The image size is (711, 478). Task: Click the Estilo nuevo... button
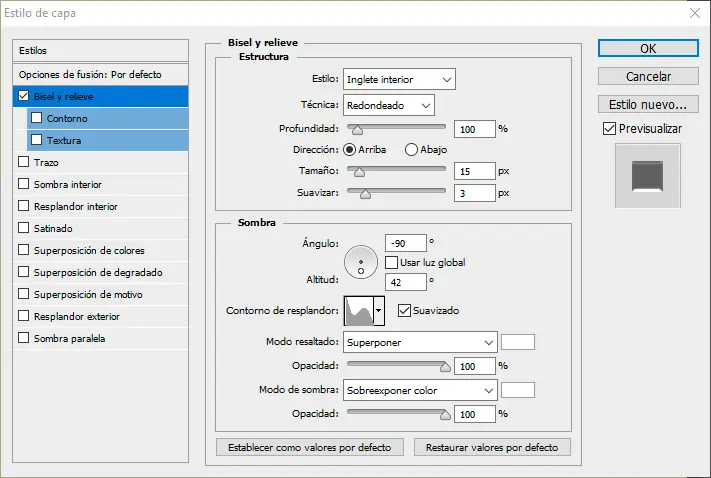tap(648, 105)
